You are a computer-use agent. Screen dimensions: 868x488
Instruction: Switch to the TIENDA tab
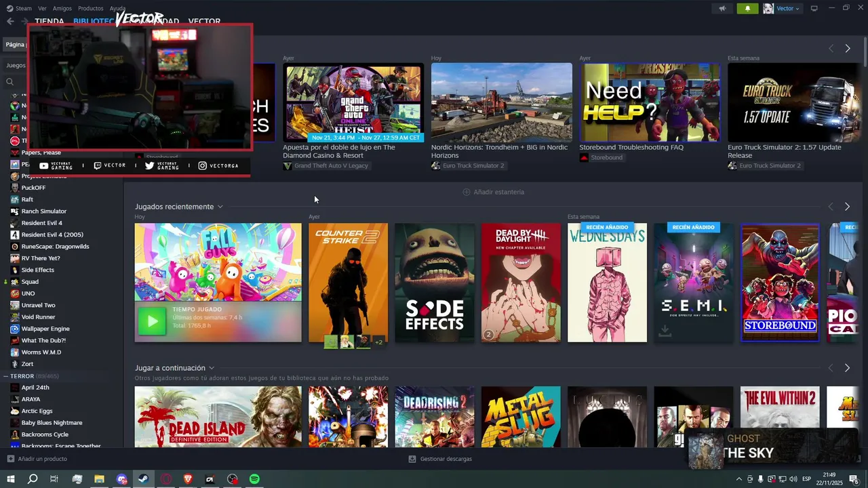tap(50, 22)
